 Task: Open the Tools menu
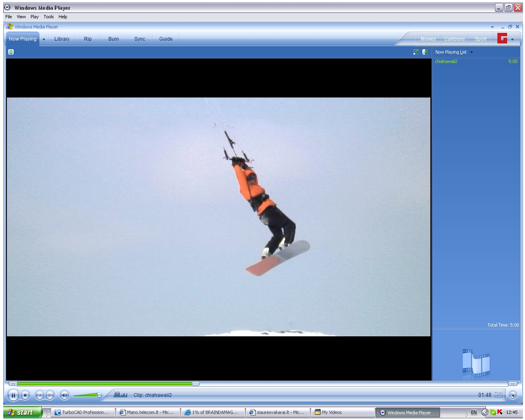(49, 17)
